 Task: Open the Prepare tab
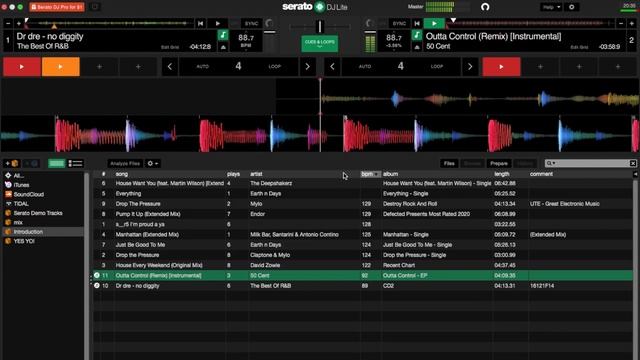(x=499, y=163)
